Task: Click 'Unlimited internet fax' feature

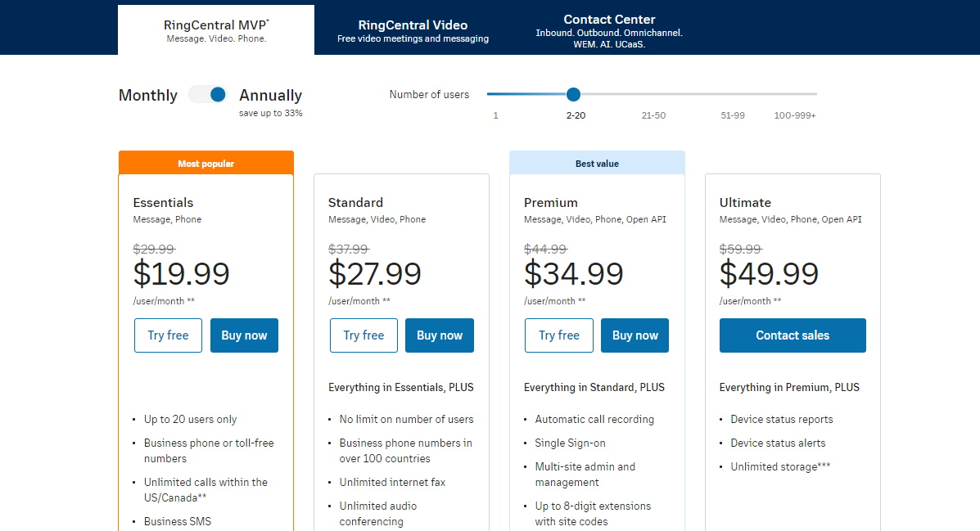Action: coord(392,482)
